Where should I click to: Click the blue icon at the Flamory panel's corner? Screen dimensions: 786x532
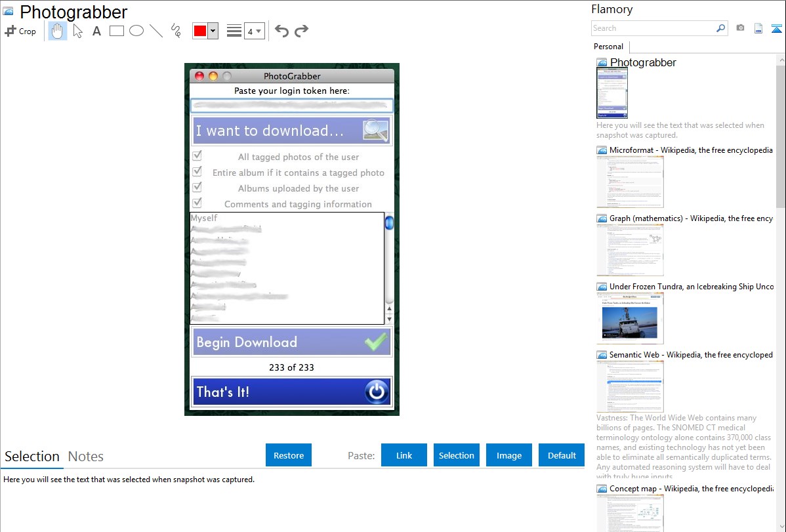click(x=776, y=28)
